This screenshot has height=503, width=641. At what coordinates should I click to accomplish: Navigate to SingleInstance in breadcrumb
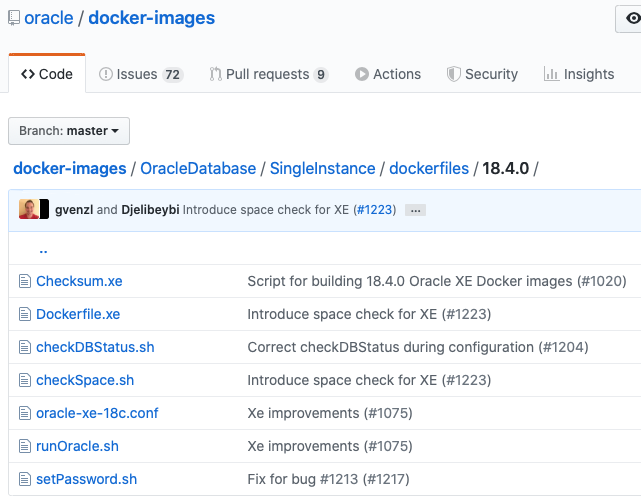tap(323, 169)
